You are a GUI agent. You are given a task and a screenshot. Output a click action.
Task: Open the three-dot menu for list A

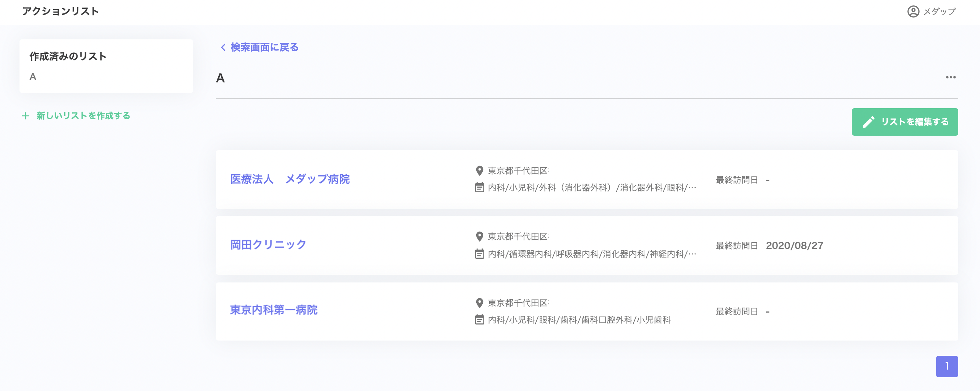pos(951,77)
